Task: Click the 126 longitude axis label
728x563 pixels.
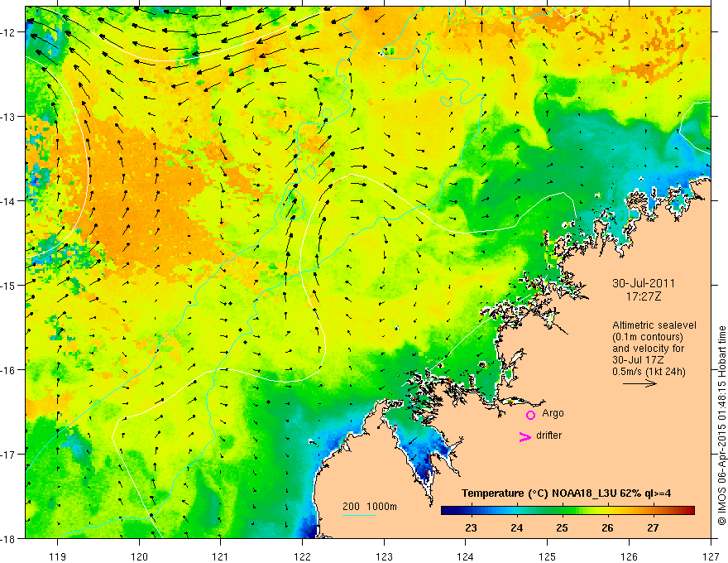Action: pyautogui.click(x=629, y=557)
